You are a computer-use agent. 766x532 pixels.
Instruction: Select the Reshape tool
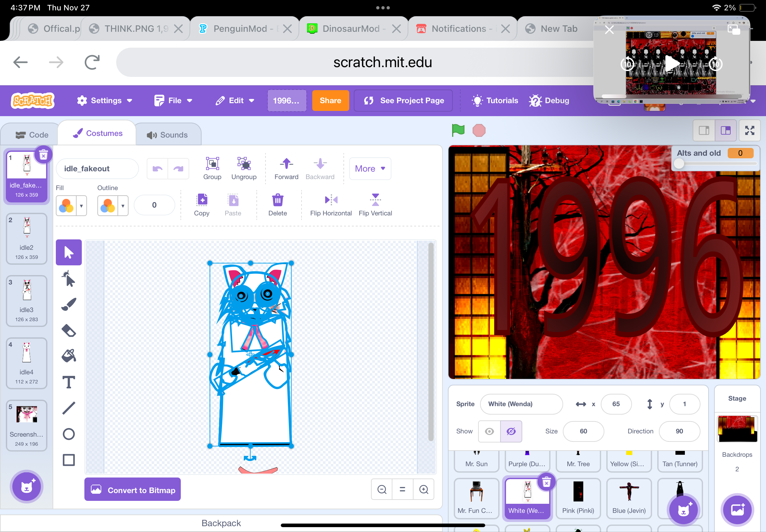69,279
